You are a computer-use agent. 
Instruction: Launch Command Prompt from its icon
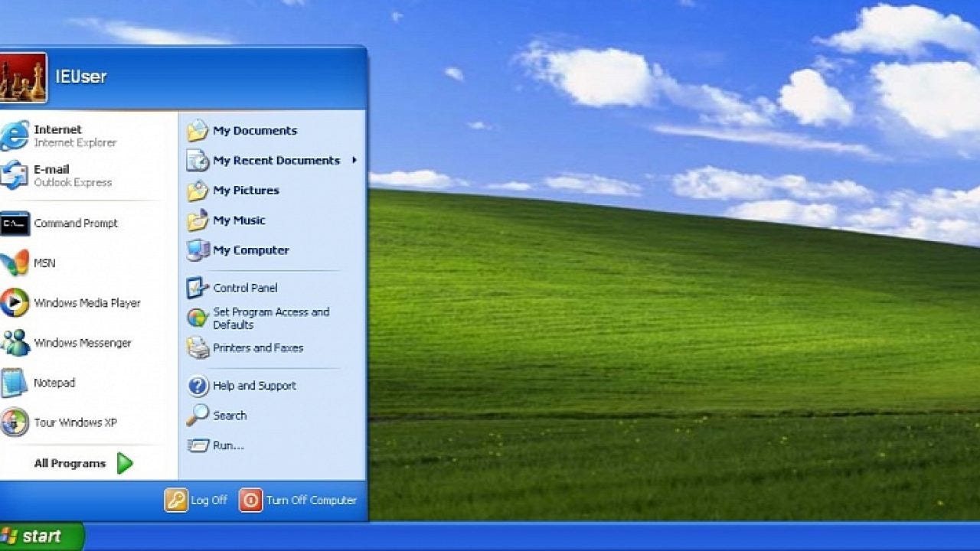pos(15,223)
